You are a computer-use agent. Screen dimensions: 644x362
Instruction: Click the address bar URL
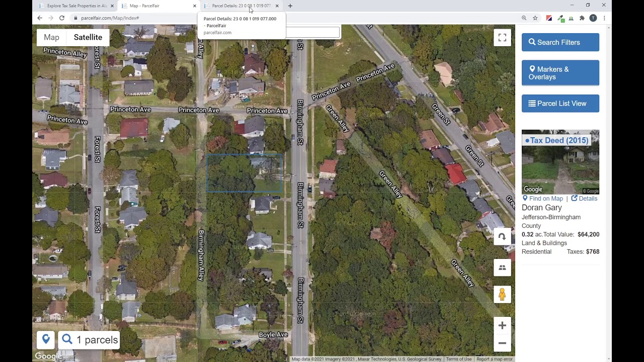point(110,18)
